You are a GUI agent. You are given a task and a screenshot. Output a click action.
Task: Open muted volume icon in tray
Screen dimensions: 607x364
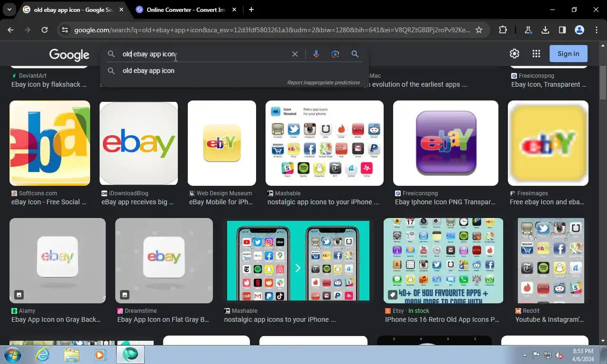[559, 355]
